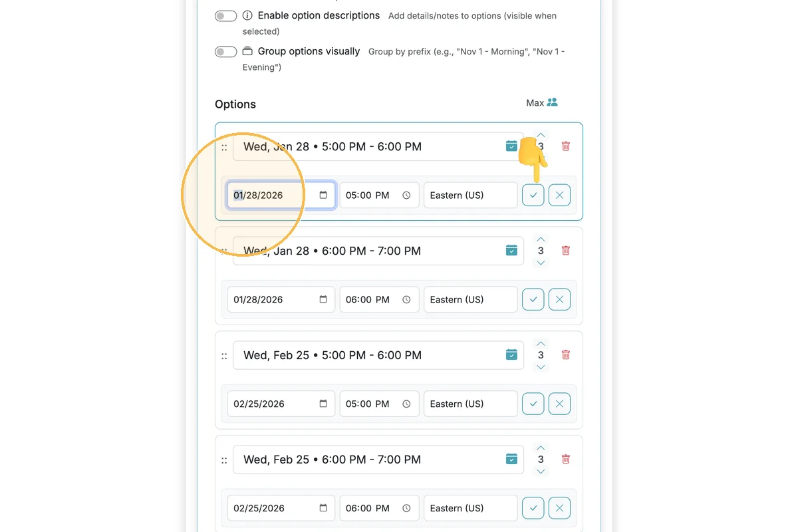798x532 pixels.
Task: Click title field Wed, Feb 25 • 6:00 PM - 7:00 PM
Action: point(378,460)
